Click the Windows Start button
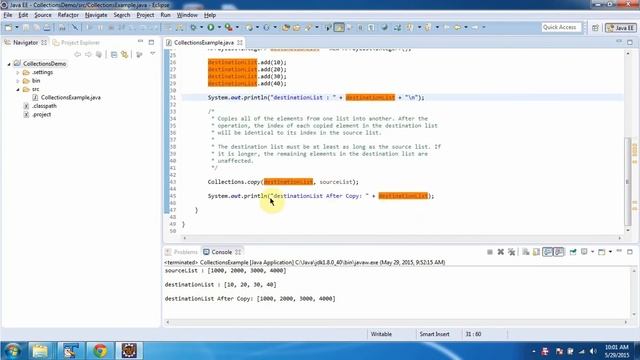 12,351
